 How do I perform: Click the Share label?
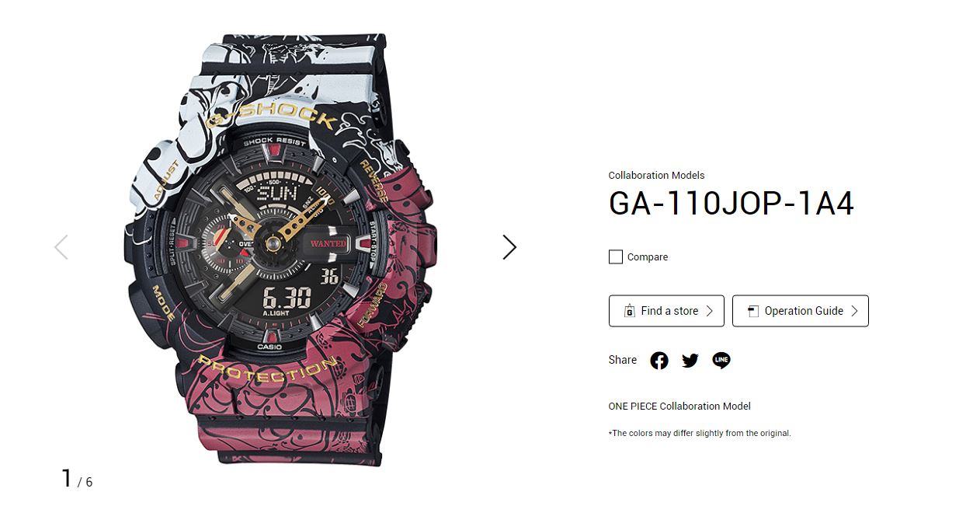[623, 360]
